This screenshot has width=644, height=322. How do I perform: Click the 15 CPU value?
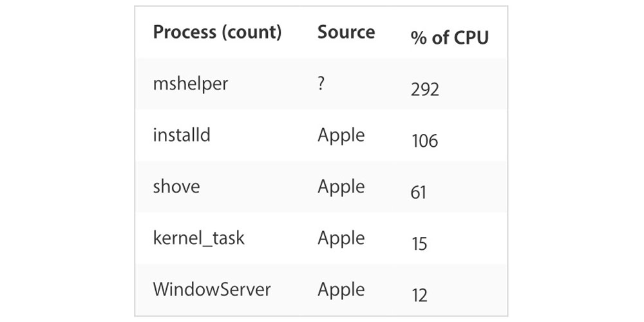(419, 243)
